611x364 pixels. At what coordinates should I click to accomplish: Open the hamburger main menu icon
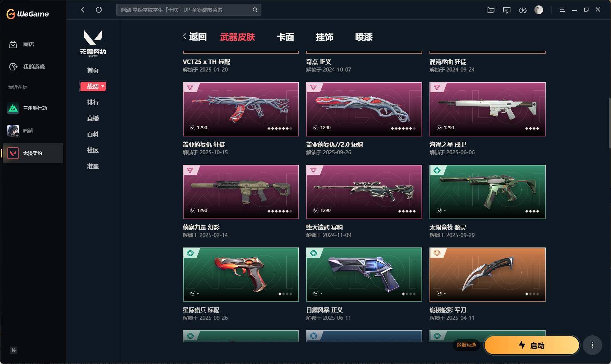pyautogui.click(x=562, y=10)
